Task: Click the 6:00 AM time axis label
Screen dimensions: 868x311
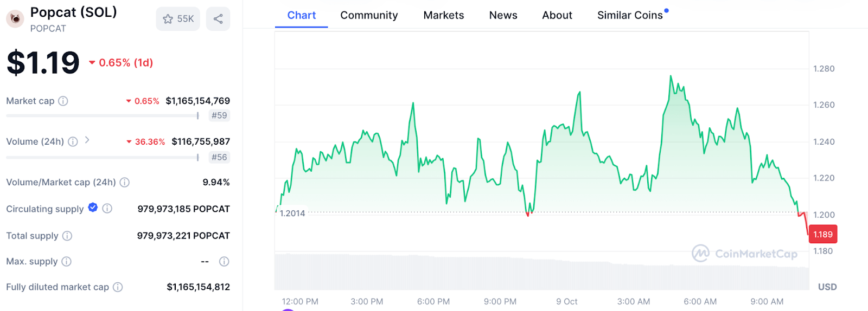Action: (x=700, y=302)
